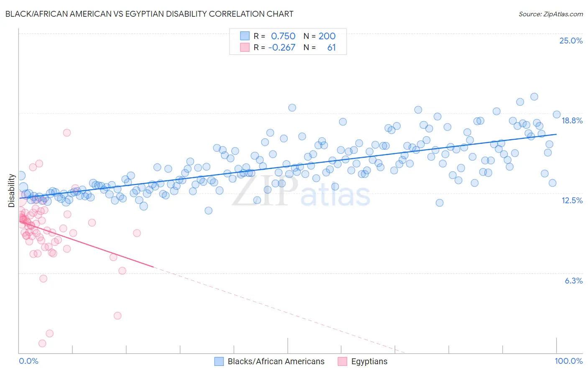The width and height of the screenshot is (588, 373).
Task: Click the N = 61 sample count
Action: point(320,47)
